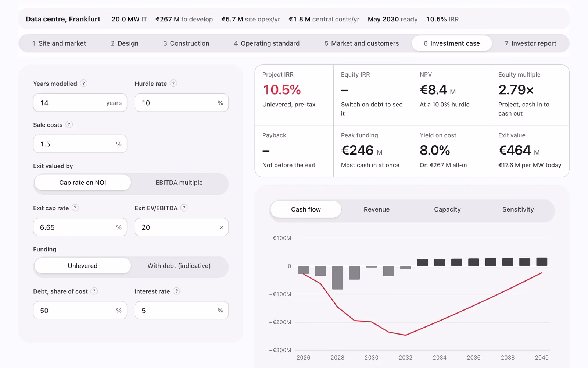Switch chart to Capacity
The image size is (588, 368).
(447, 209)
